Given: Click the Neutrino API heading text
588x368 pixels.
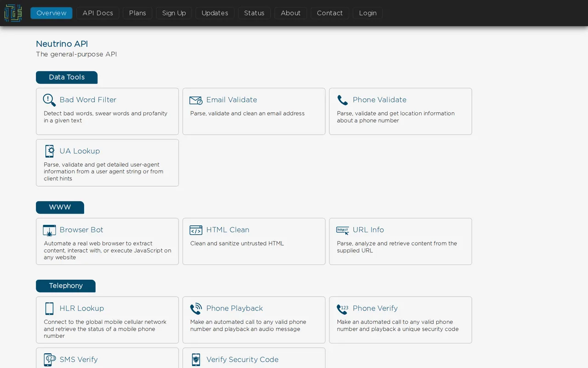Looking at the screenshot, I should (62, 44).
